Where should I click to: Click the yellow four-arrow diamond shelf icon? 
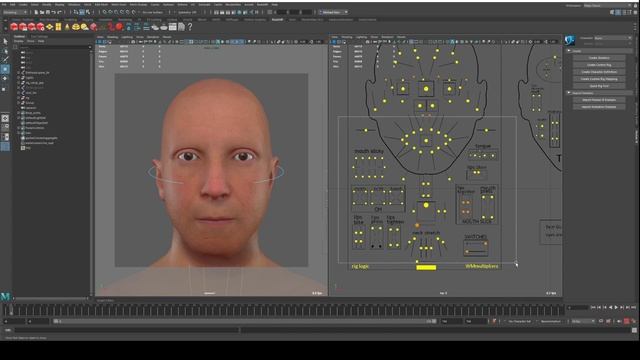coord(49,27)
